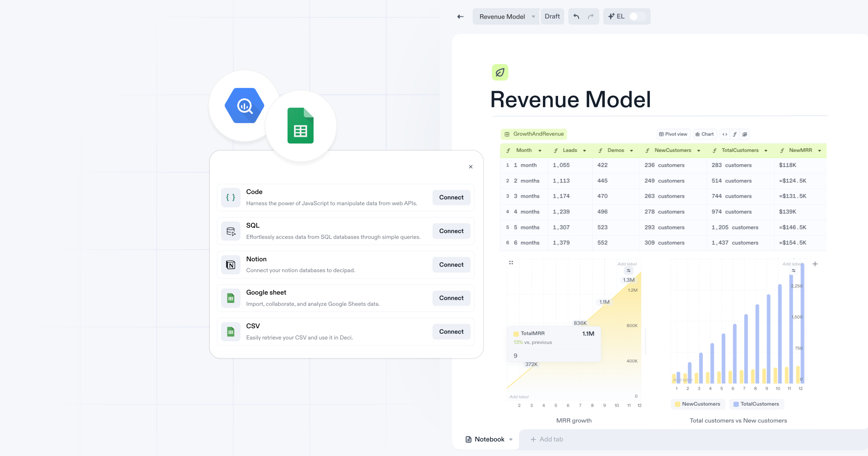Click the back arrow icon
This screenshot has width=868, height=456.
click(x=460, y=17)
